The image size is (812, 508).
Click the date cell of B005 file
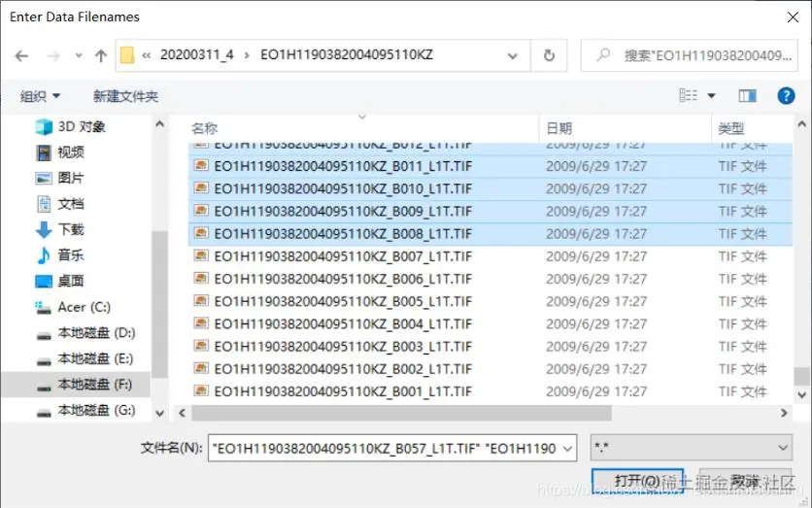coord(596,301)
